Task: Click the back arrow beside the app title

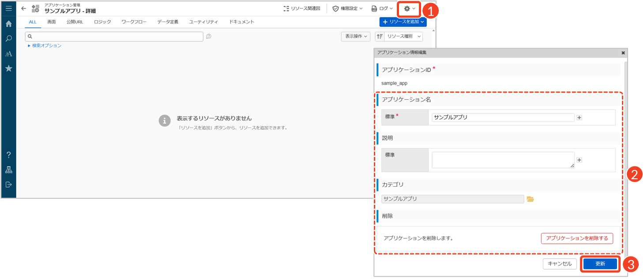Action: (x=24, y=8)
